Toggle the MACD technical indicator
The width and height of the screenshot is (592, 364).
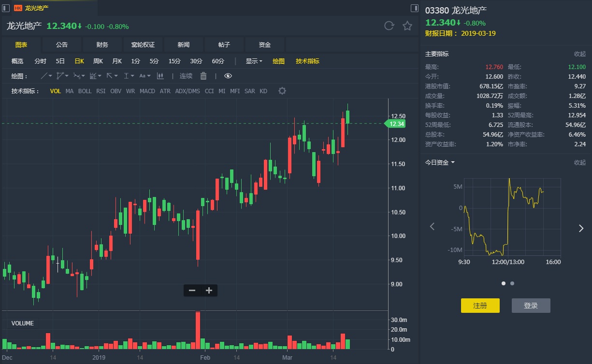147,91
